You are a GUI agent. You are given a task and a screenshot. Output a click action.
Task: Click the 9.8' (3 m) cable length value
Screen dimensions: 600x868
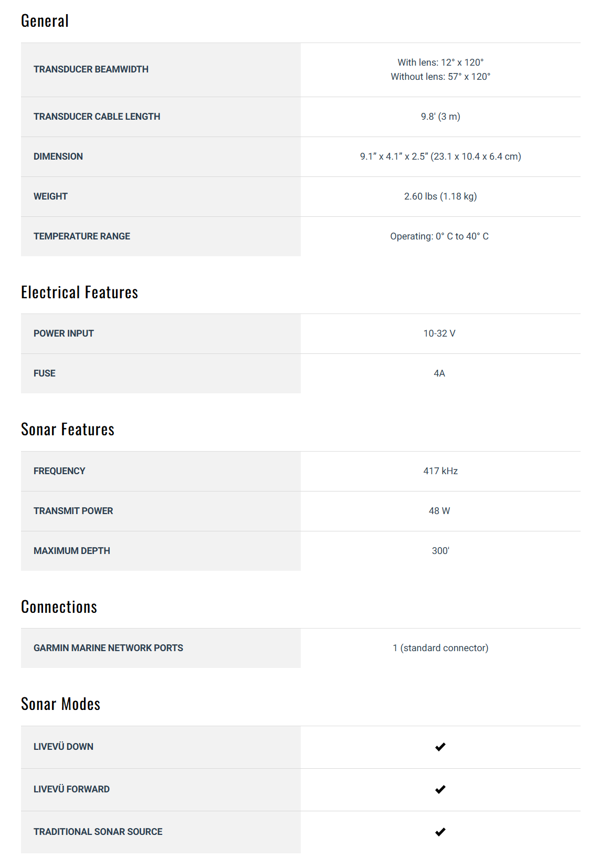point(440,117)
